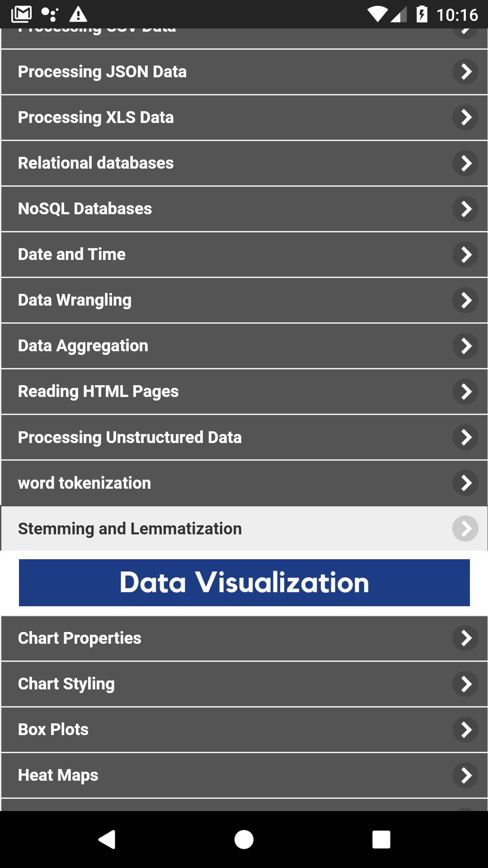Select the Chart Properties item
This screenshot has width=488, height=868.
(x=244, y=638)
